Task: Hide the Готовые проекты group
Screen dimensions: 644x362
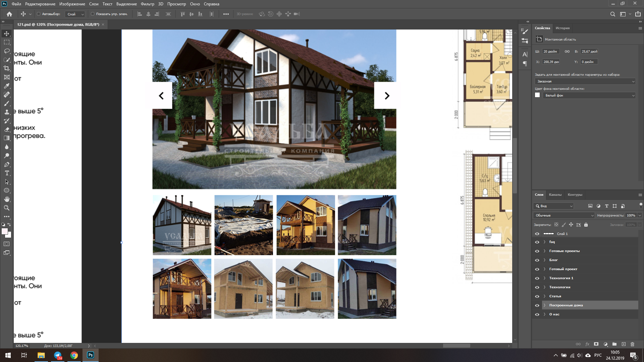Action: [537, 251]
